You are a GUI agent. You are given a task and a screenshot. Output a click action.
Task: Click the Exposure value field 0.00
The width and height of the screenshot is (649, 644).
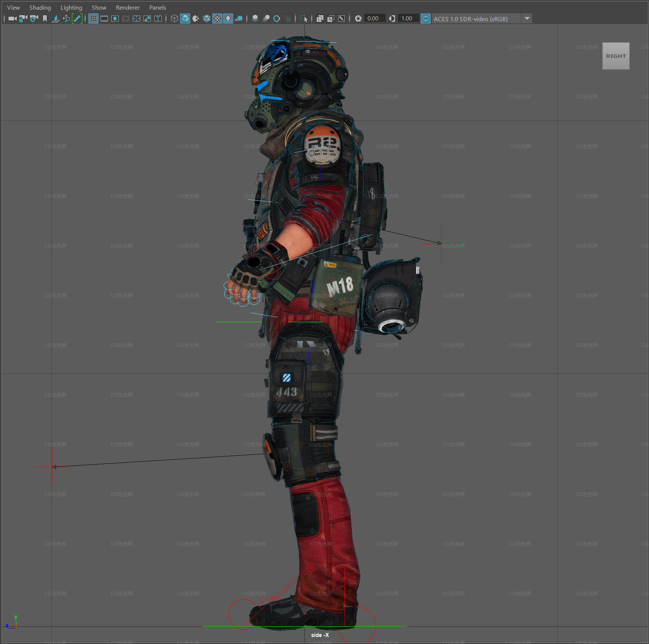click(374, 19)
